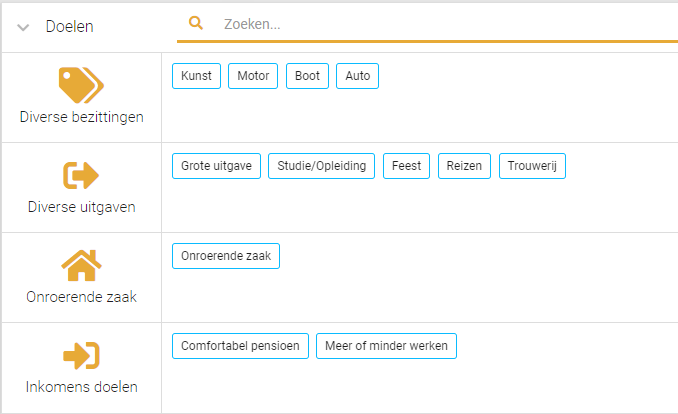This screenshot has height=414, width=678.
Task: Select the Studie/Opleiding tag
Action: [x=321, y=166]
